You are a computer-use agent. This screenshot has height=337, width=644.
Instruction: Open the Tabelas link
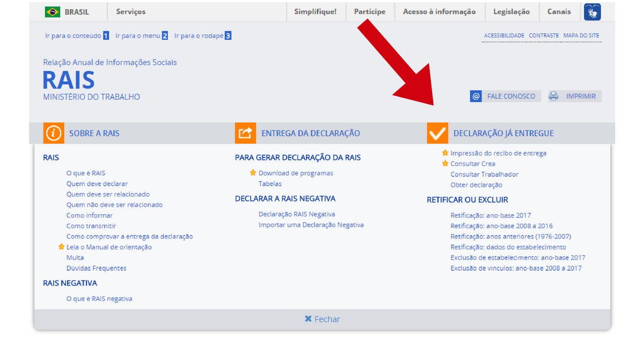[270, 184]
